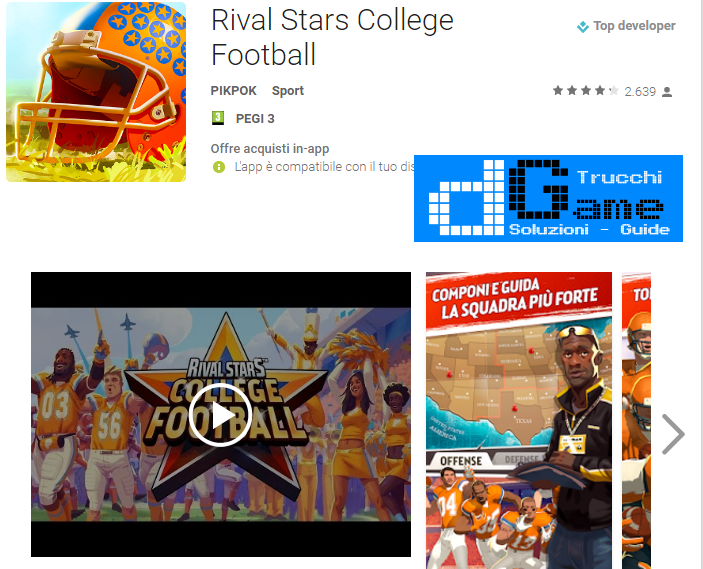Show next screenshots with the right chevron
The image size is (703, 569).
coord(673,434)
